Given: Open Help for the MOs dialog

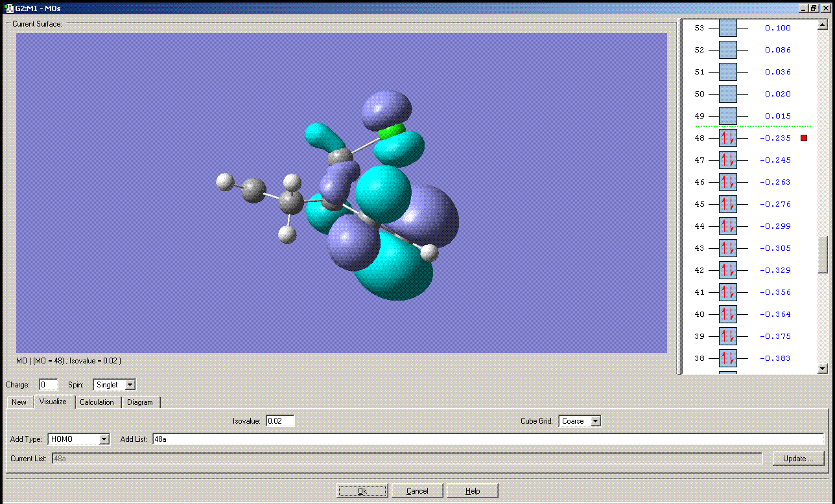Looking at the screenshot, I should 473,491.
